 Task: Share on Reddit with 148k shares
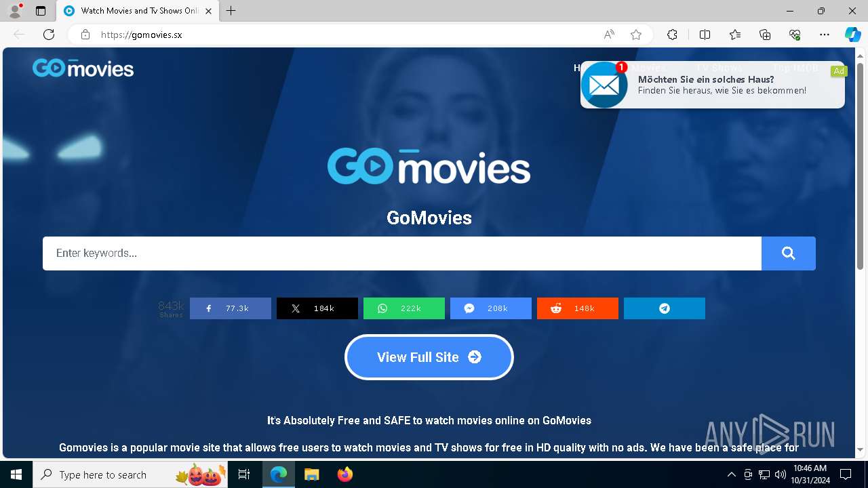coord(578,308)
